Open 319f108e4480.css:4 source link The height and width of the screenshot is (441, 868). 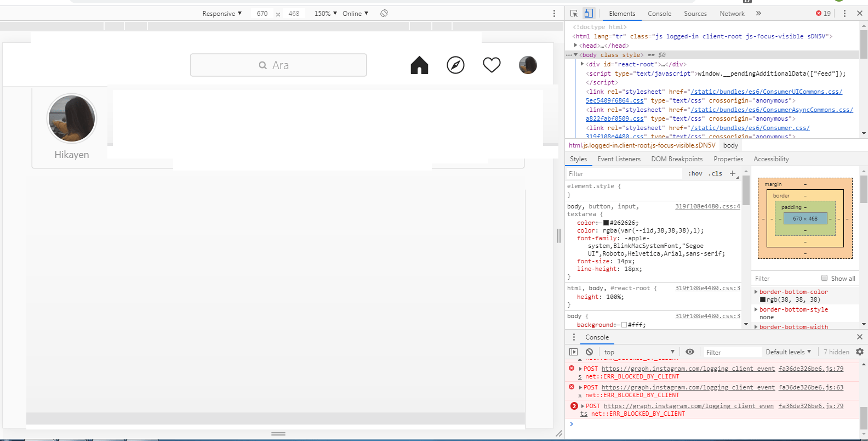tap(707, 206)
